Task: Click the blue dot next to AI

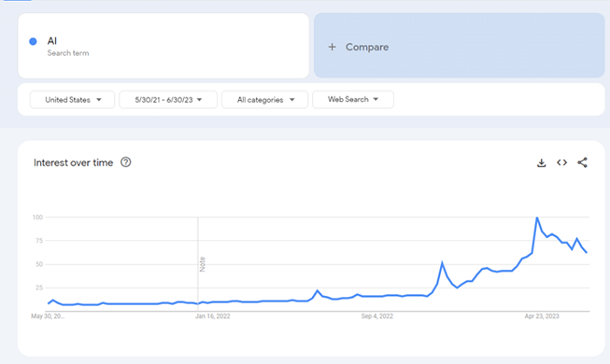Action: (x=33, y=41)
